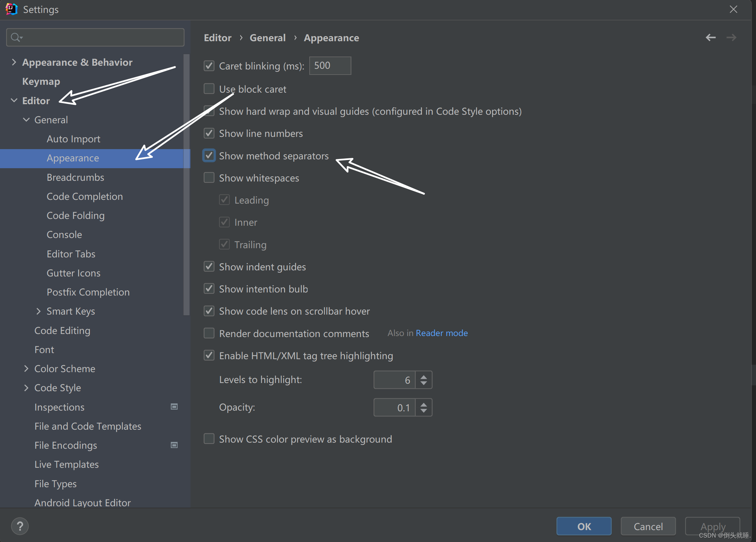The width and height of the screenshot is (756, 542).
Task: Enable Show whitespaces checkbox
Action: click(x=209, y=178)
